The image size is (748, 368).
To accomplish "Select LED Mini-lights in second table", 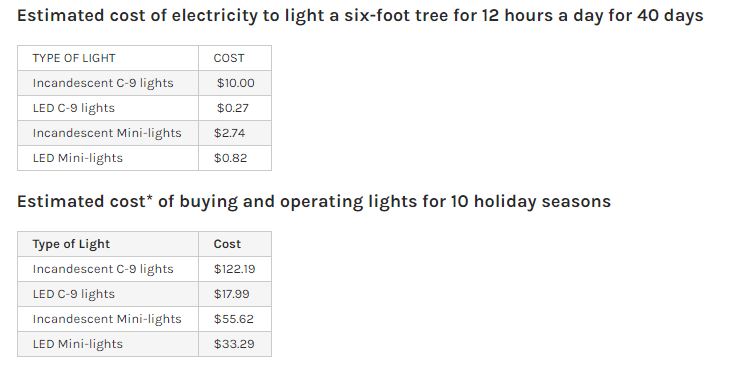I will tap(78, 344).
